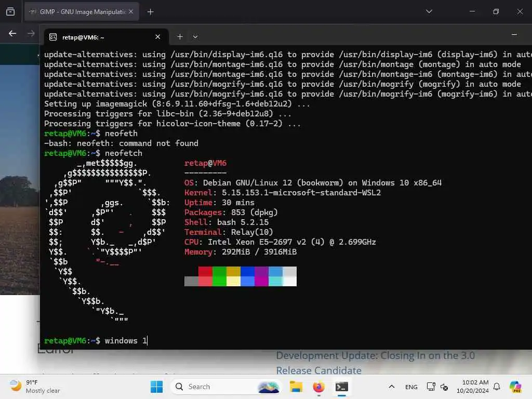Viewport: 532px width, 399px height.
Task: Click the 'Kernel' line in neofetch output
Action: click(283, 193)
